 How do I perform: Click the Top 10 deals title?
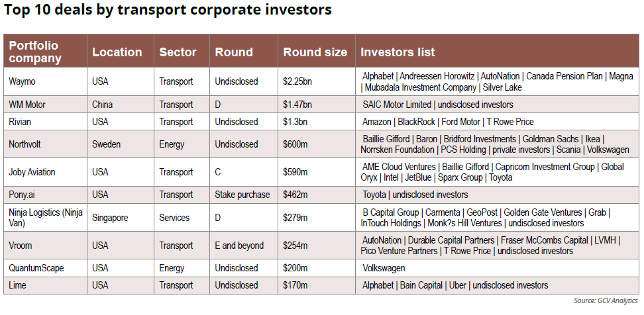click(x=168, y=11)
